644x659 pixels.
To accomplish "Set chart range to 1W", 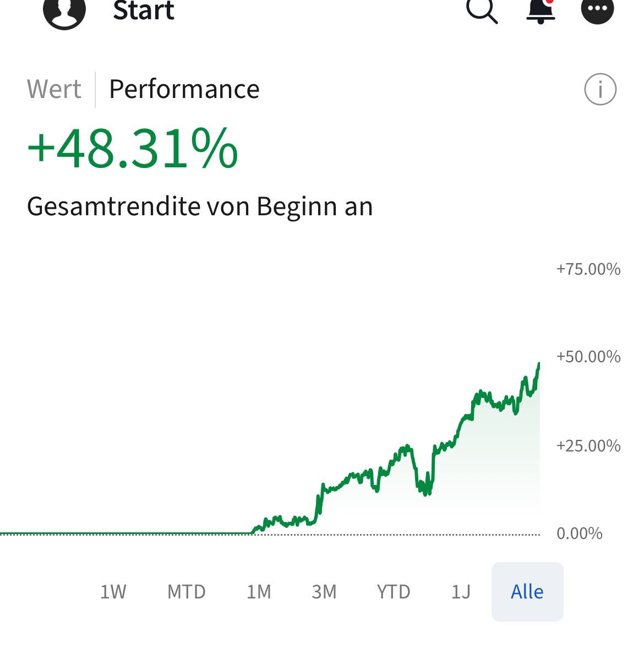I will (113, 592).
